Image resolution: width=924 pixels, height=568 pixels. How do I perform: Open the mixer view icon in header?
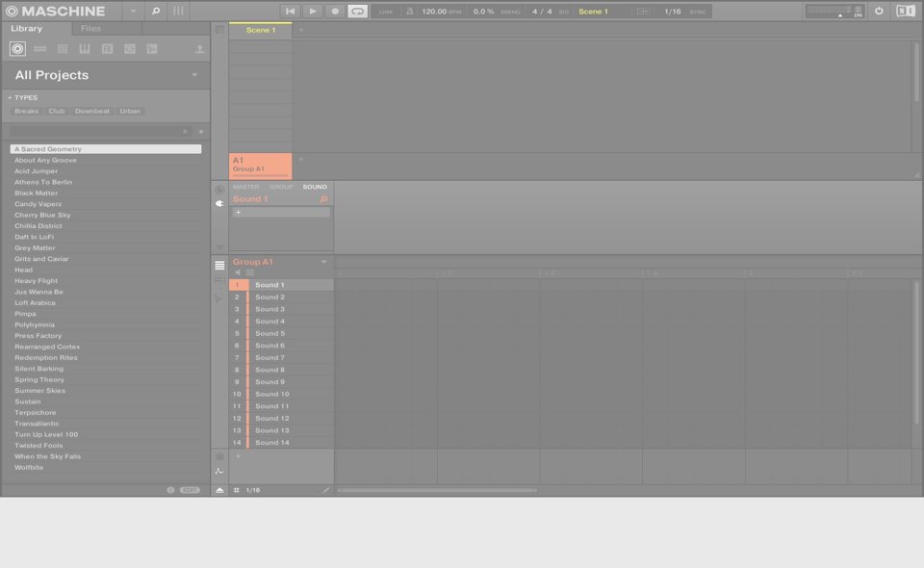pos(178,12)
